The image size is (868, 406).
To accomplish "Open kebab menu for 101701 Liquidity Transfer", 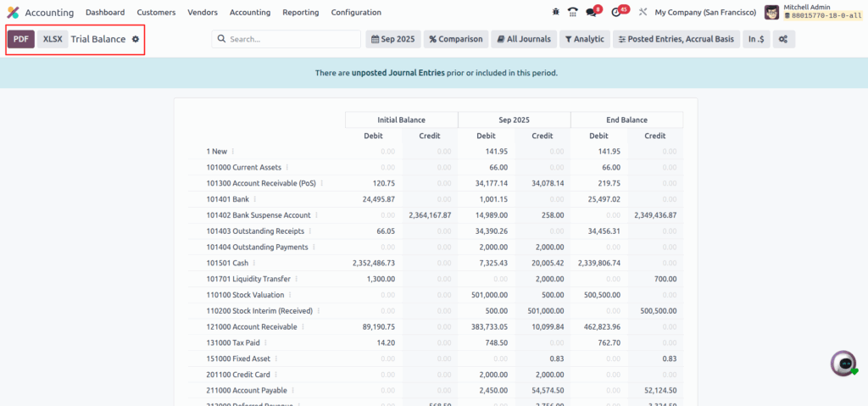I will tap(296, 279).
